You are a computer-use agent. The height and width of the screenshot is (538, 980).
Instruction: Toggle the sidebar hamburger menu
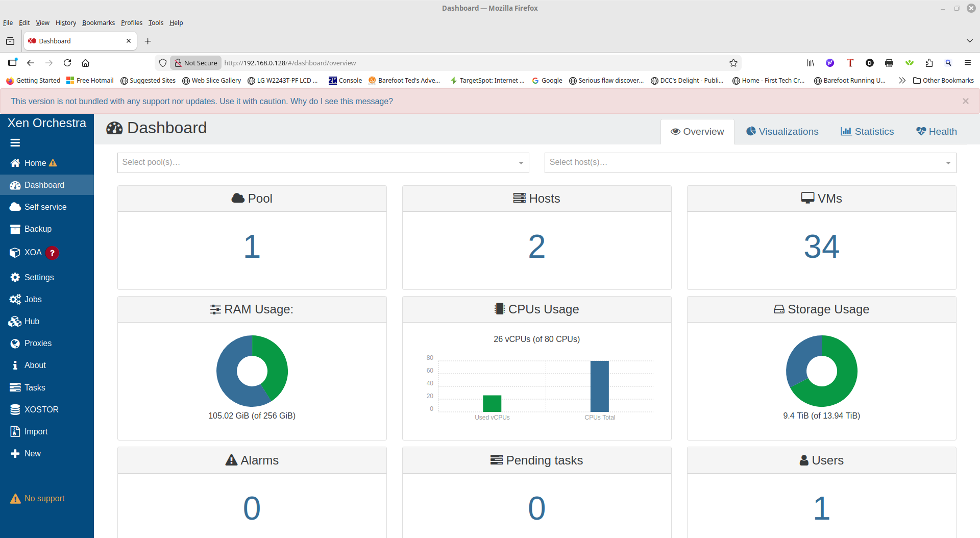(x=15, y=143)
